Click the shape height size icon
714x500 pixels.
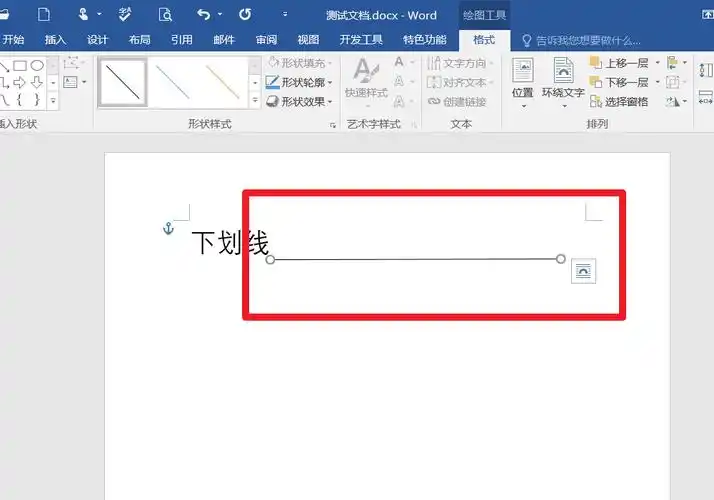click(x=706, y=70)
